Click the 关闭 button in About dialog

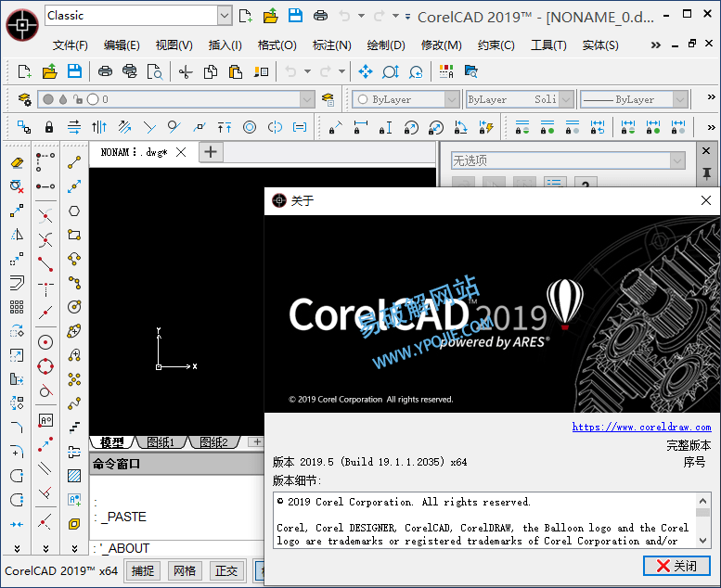click(676, 566)
